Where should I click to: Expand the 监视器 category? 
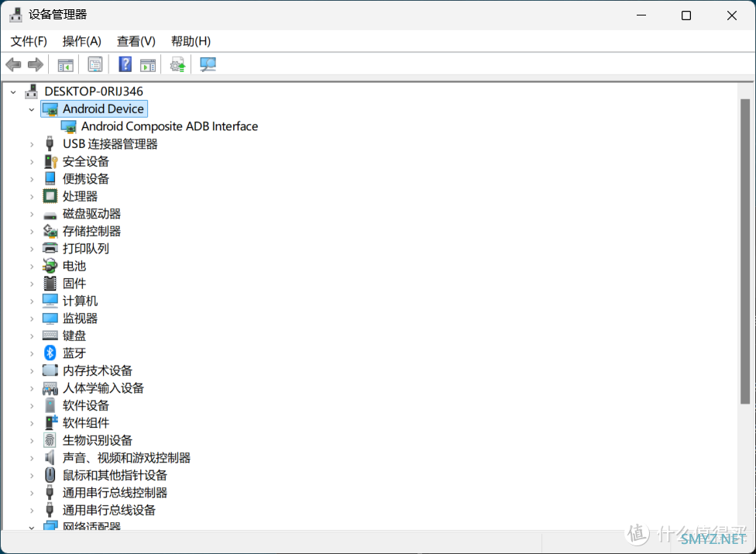pyautogui.click(x=32, y=318)
